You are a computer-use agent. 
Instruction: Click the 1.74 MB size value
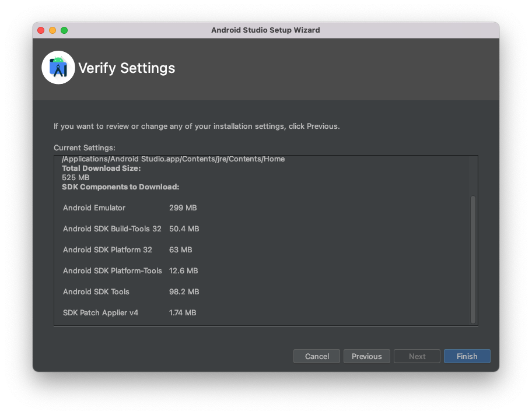(x=183, y=312)
